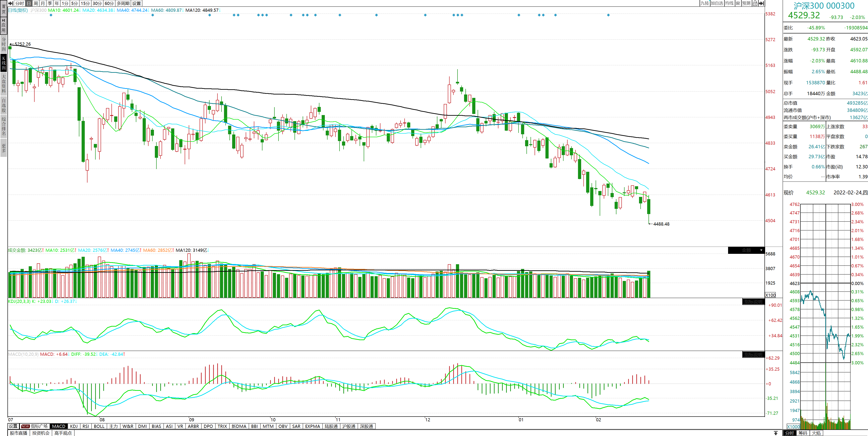Expand 指标说明 on the KDJ panel
Screen dimensions: 868x436
pos(753,302)
